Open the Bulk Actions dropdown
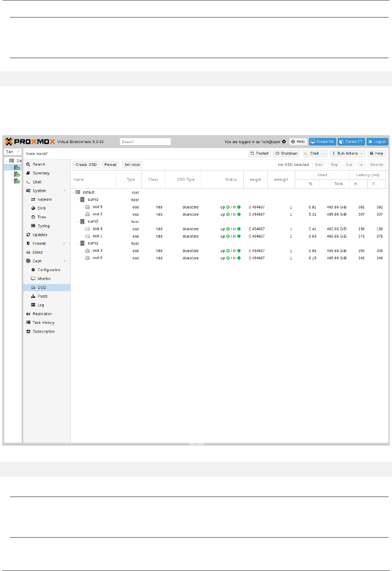The width and height of the screenshot is (392, 571). click(348, 153)
